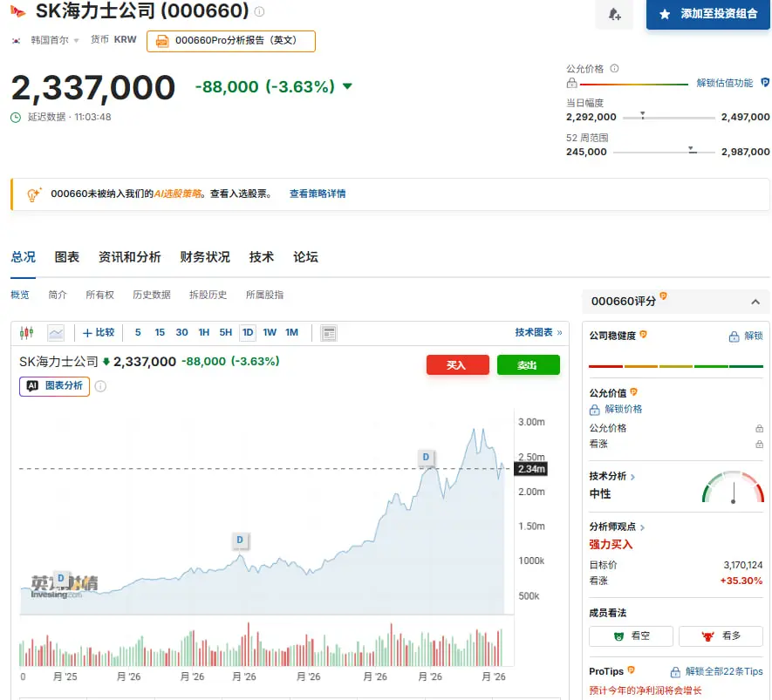Open the 查看策略详情 link
Screen dimensions: 772x700
318,194
